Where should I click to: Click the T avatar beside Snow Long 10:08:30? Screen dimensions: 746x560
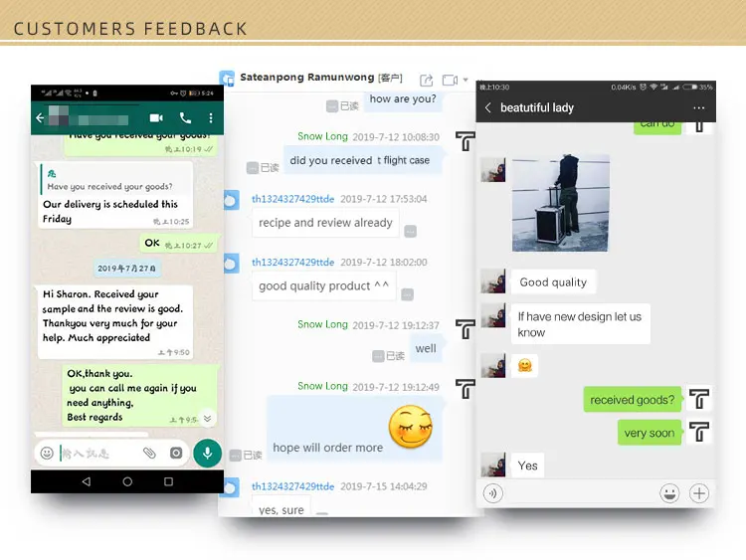466,141
